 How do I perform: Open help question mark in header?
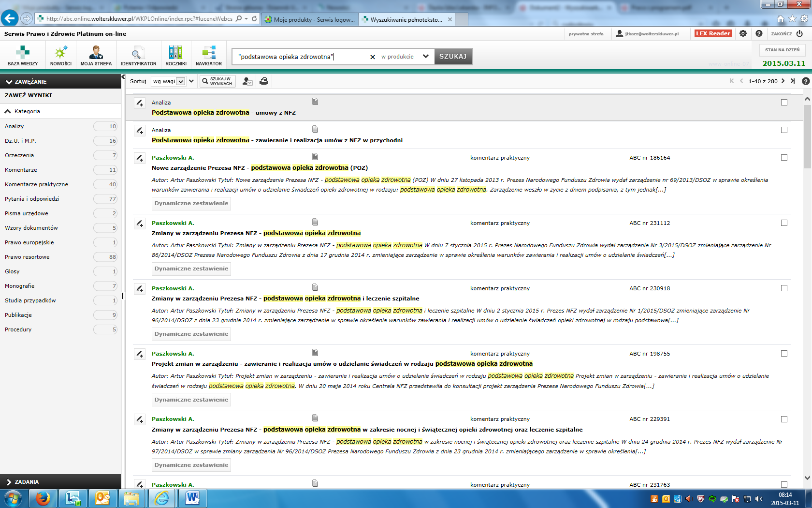point(759,33)
